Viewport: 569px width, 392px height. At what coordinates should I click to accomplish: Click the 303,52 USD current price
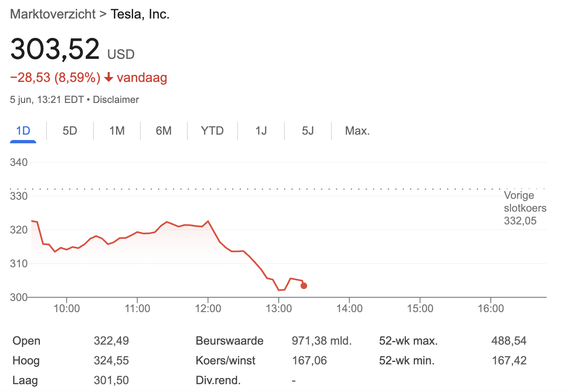click(x=55, y=49)
